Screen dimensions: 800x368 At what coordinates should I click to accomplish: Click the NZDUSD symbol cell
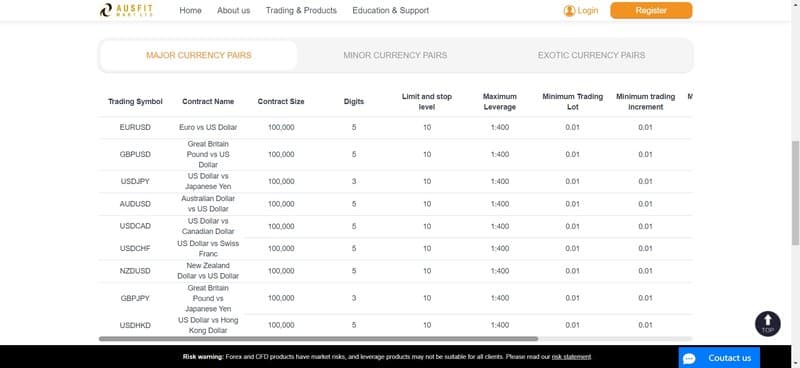(135, 271)
